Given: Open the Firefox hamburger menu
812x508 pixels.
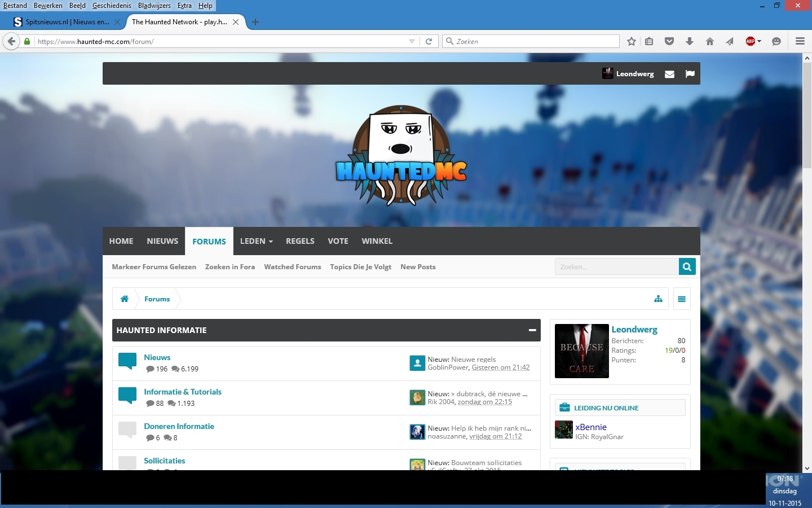Looking at the screenshot, I should [x=800, y=41].
